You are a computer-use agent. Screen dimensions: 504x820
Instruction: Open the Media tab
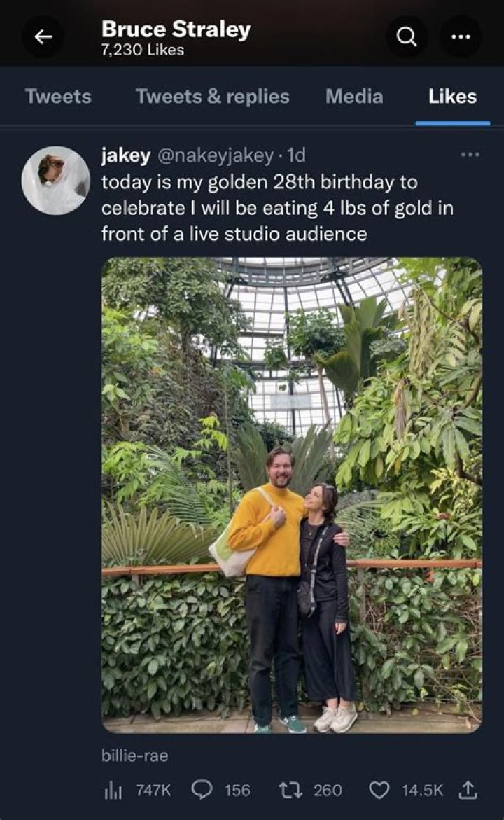tap(354, 96)
